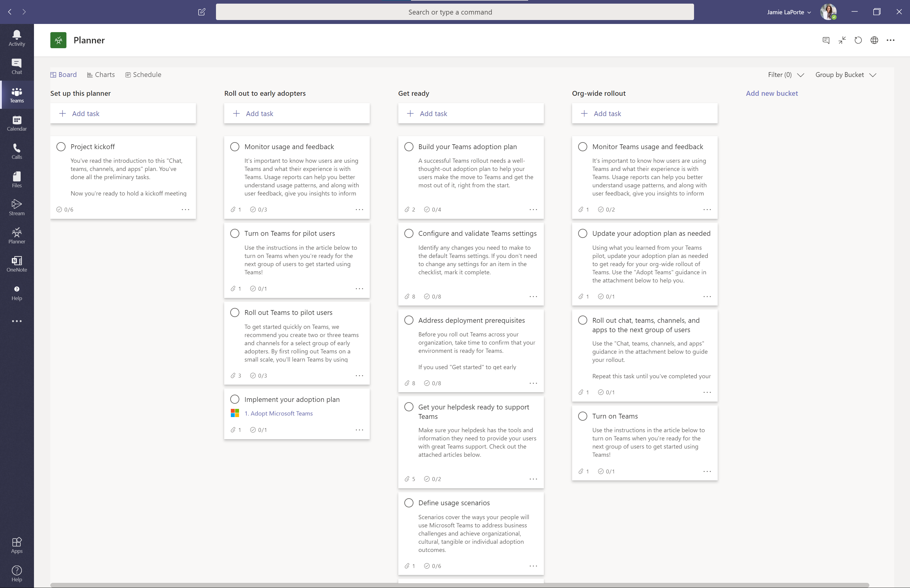Go back with the left arrow
The width and height of the screenshot is (910, 588).
[10, 12]
